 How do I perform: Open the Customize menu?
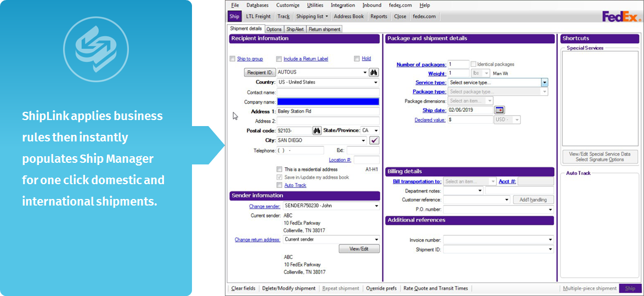click(x=287, y=5)
